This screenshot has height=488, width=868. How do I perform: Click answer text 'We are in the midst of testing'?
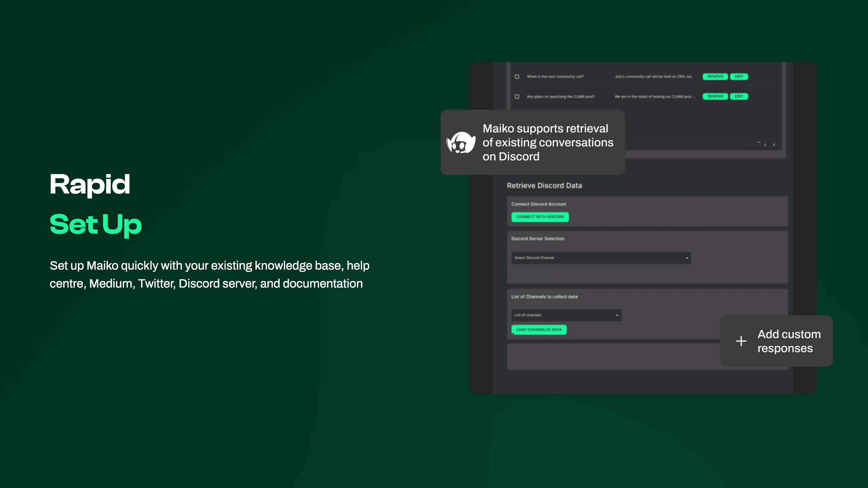pyautogui.click(x=655, y=97)
